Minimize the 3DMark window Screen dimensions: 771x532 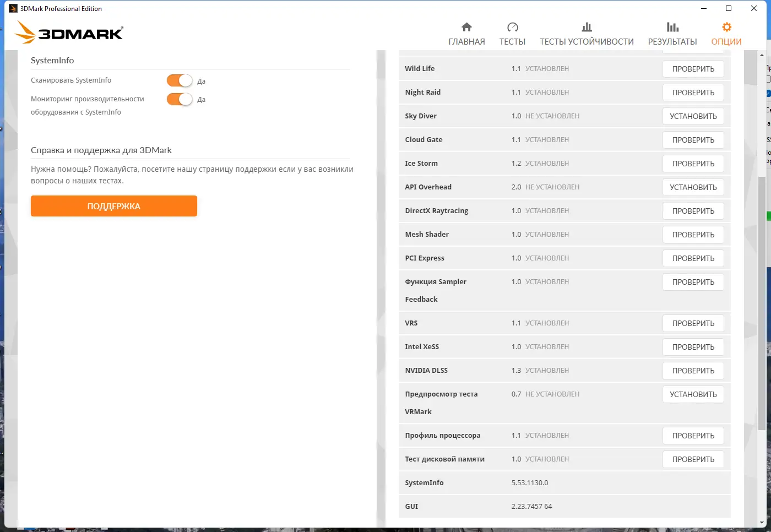(x=704, y=8)
